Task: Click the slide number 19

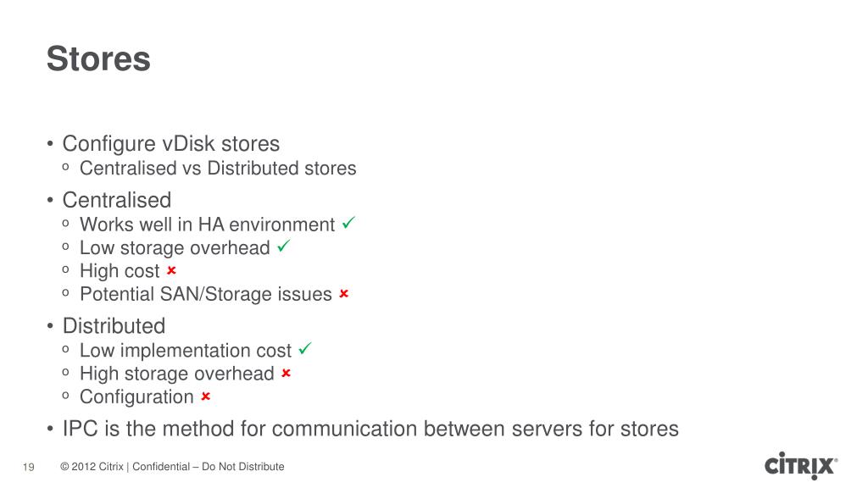Action: click(28, 467)
